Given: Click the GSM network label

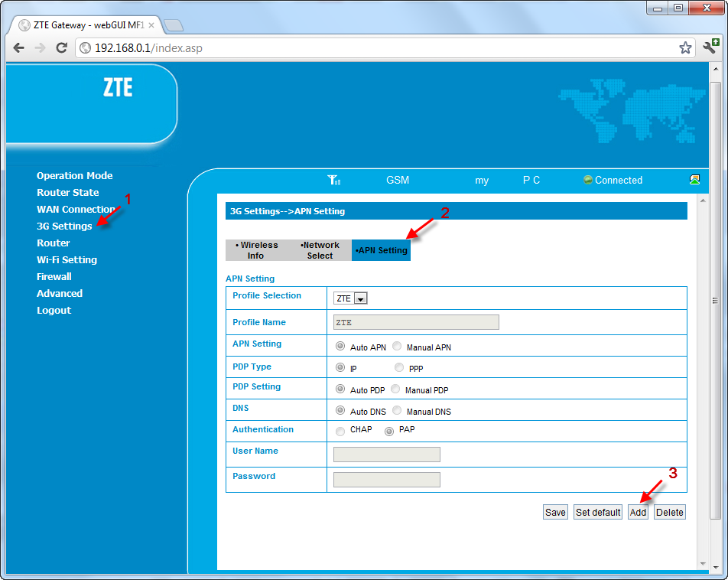Looking at the screenshot, I should pyautogui.click(x=398, y=180).
